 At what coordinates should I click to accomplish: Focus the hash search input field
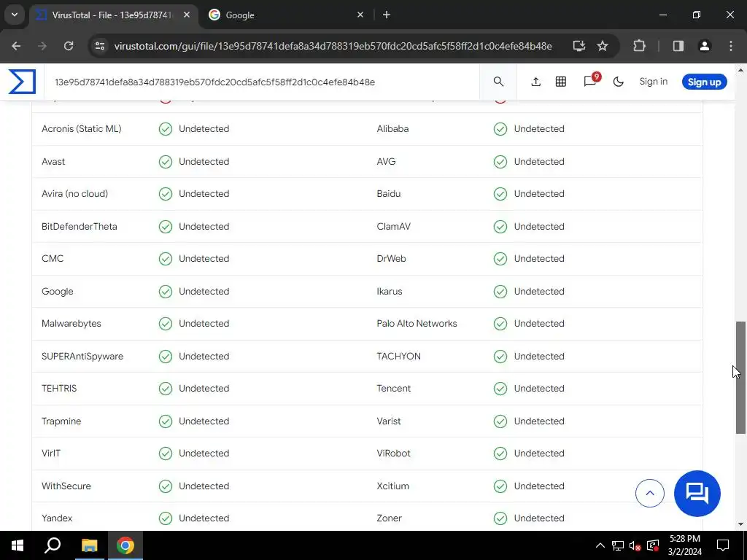(262, 82)
